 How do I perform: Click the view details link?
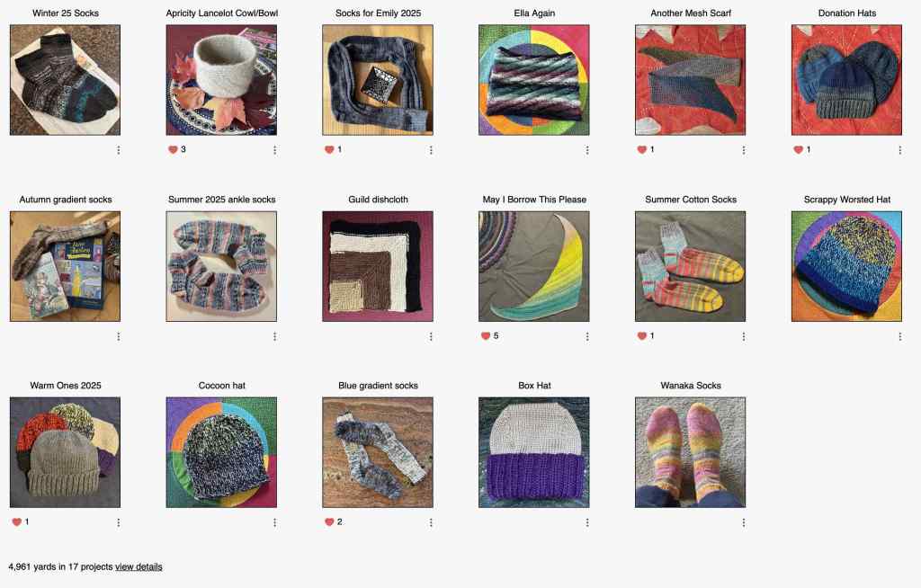(x=139, y=566)
